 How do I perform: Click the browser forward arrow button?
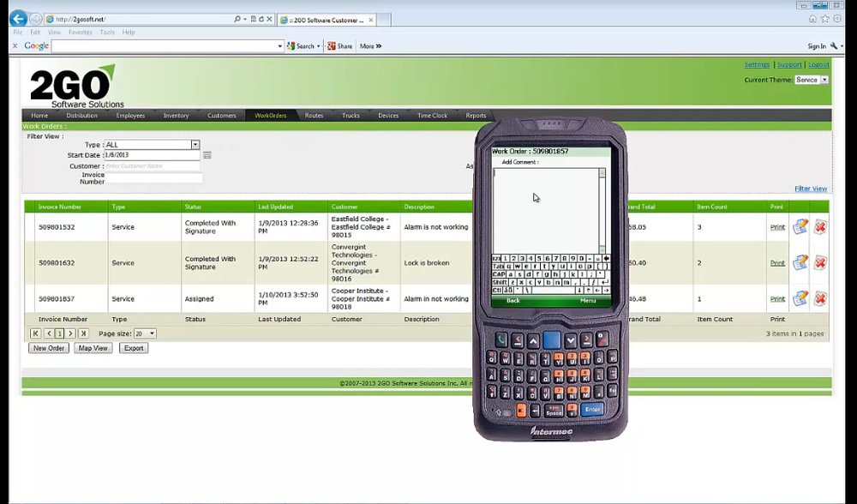click(36, 19)
